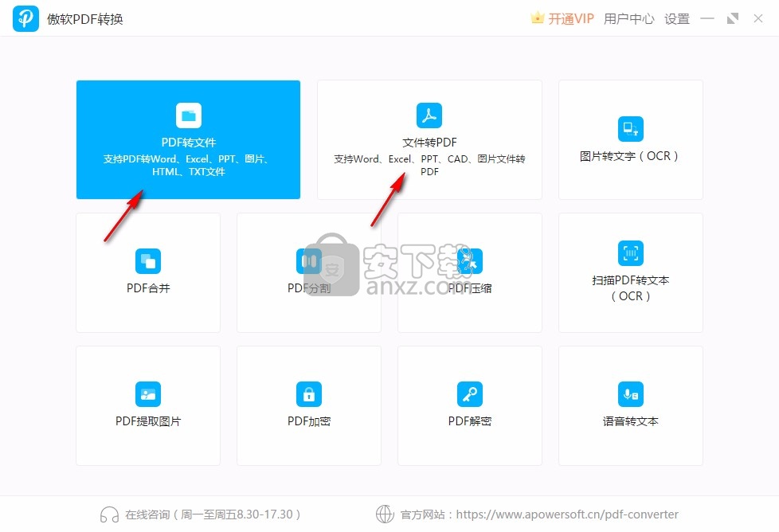Viewport: 779px width, 532px height.
Task: Click the 扫描PDF转文本 scan icon
Action: pyautogui.click(x=631, y=253)
